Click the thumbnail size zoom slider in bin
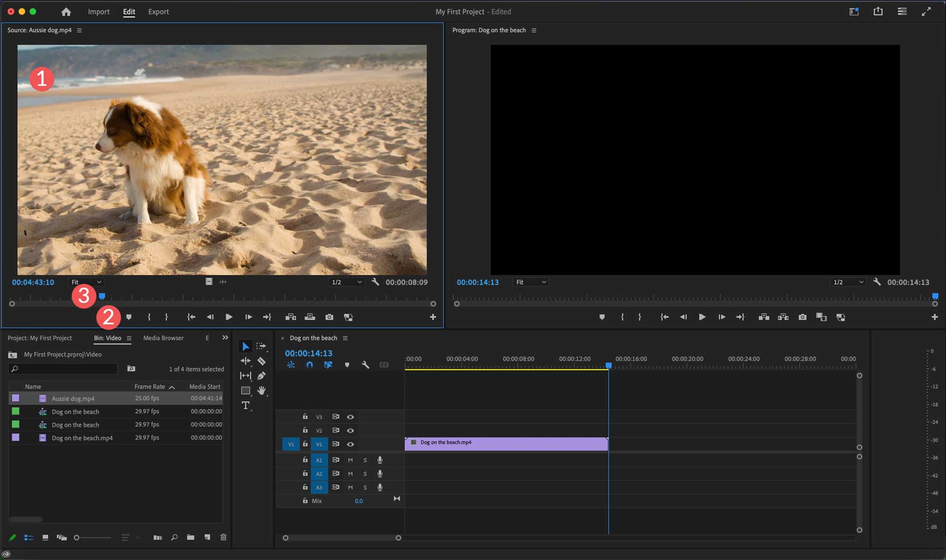Viewport: 946px width, 560px height. pyautogui.click(x=92, y=537)
